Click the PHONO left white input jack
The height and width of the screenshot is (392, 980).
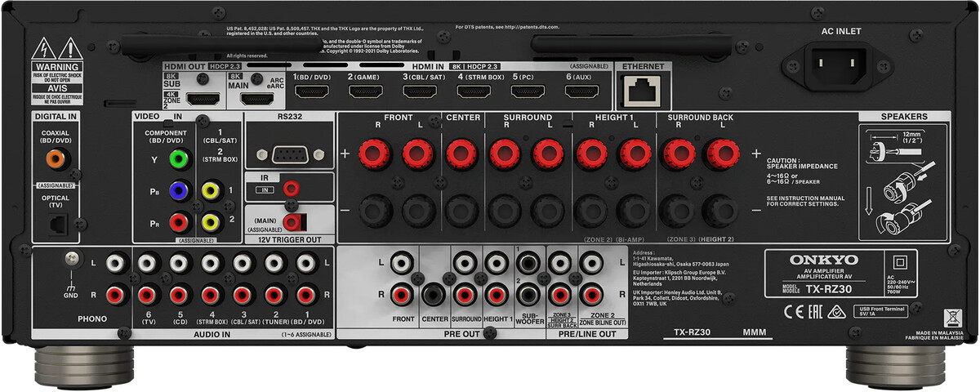(x=116, y=263)
